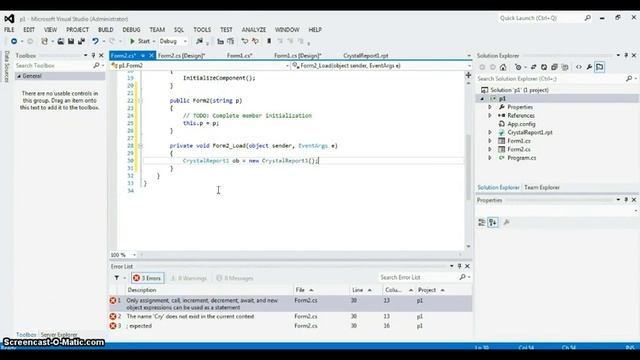Open the DEBUG menu

click(x=131, y=30)
